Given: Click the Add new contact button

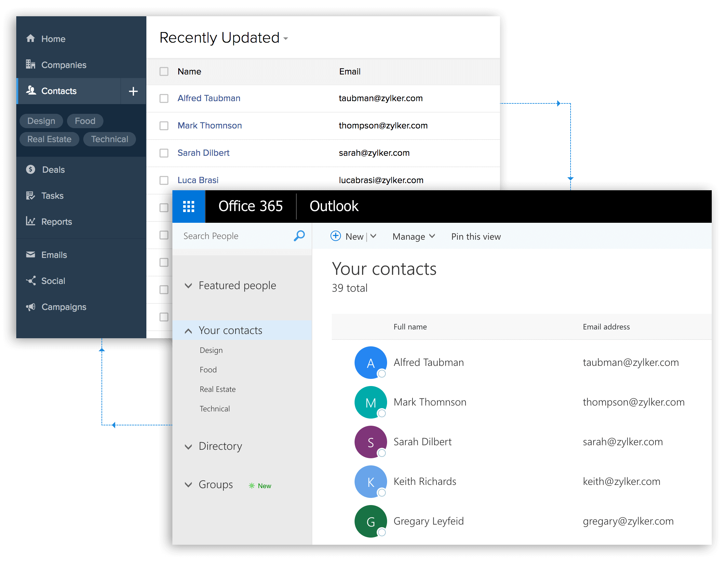Looking at the screenshot, I should point(133,91).
